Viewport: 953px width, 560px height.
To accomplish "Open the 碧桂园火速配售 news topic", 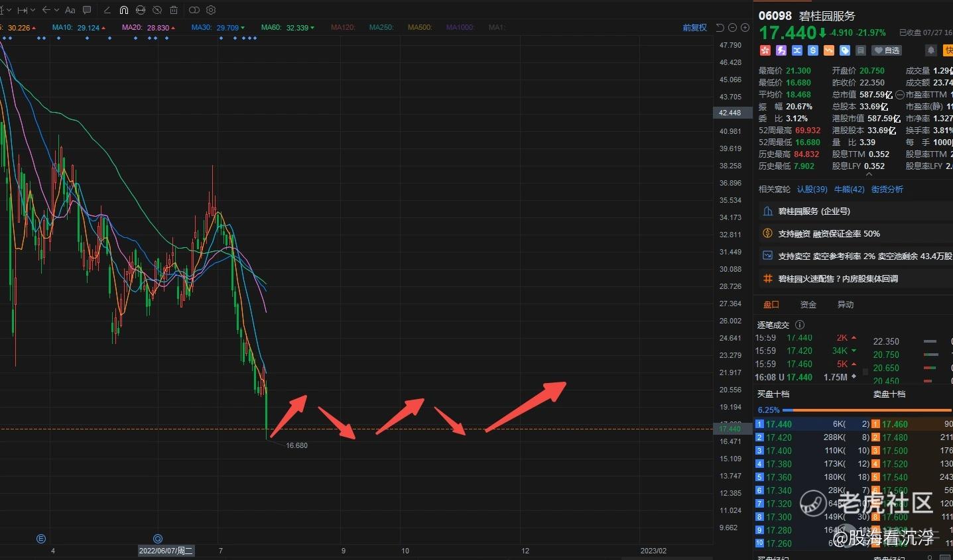I will [856, 279].
